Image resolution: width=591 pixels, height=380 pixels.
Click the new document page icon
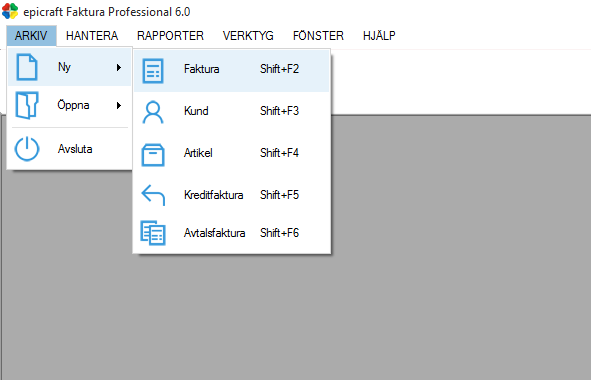pos(27,67)
